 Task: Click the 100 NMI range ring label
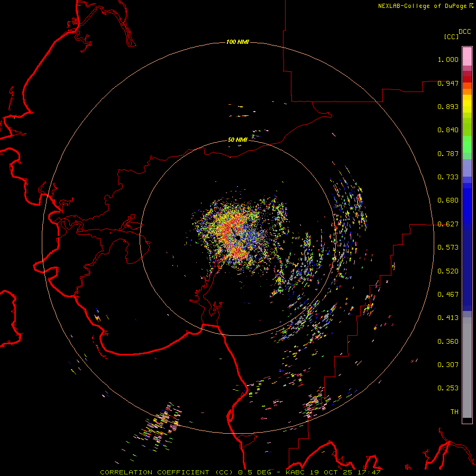point(237,42)
